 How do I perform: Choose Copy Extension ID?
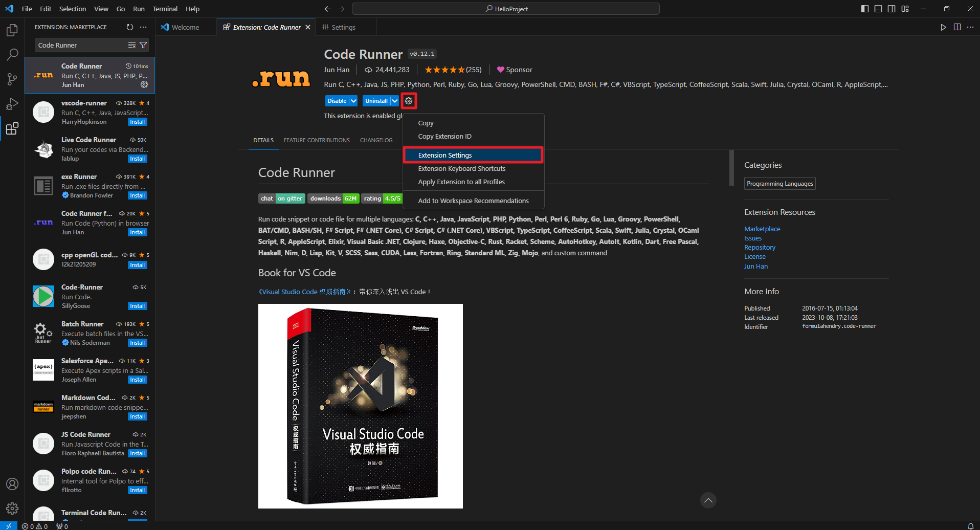pyautogui.click(x=474, y=136)
